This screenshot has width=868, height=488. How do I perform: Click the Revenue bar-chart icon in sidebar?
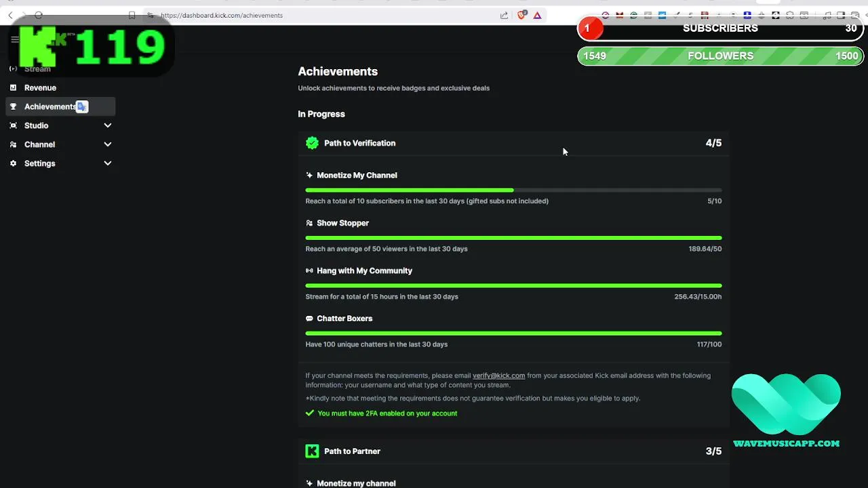[13, 87]
